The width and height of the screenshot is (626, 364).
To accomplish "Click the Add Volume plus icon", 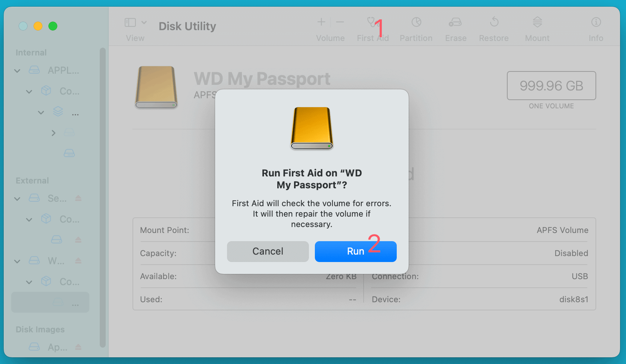I will (321, 22).
